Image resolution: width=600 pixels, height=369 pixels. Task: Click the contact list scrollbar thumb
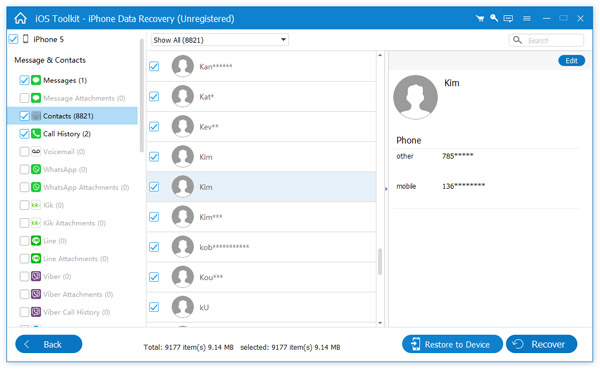[x=380, y=262]
